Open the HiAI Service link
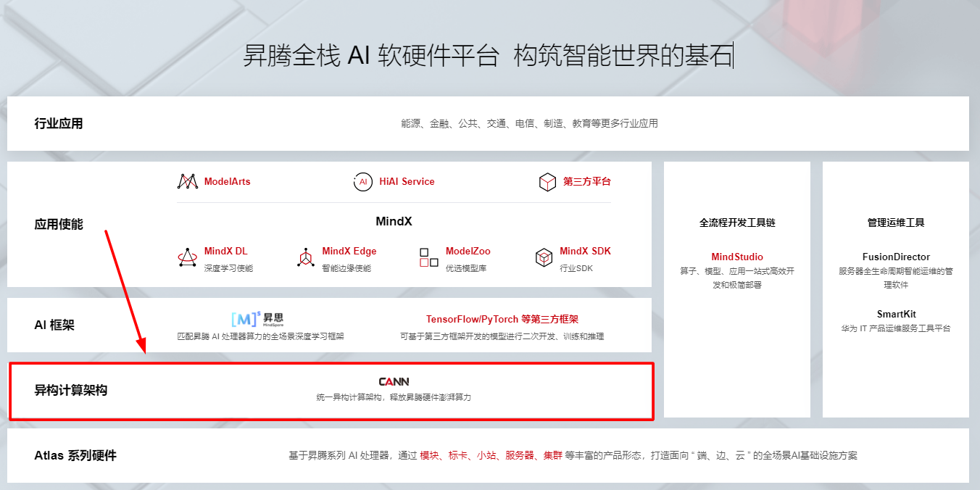This screenshot has height=490, width=980. click(x=407, y=181)
